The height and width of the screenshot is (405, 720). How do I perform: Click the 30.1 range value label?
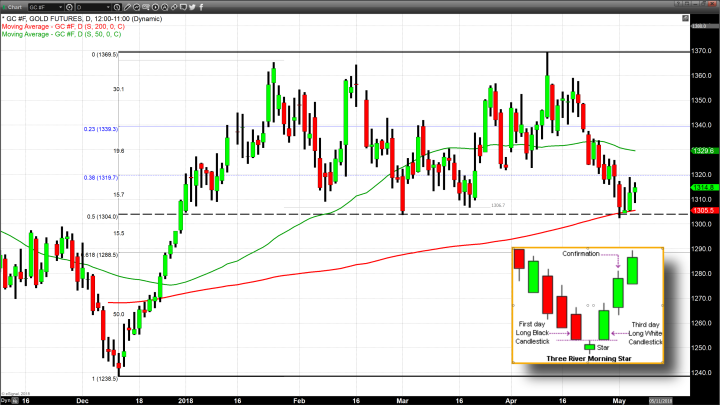click(x=118, y=89)
